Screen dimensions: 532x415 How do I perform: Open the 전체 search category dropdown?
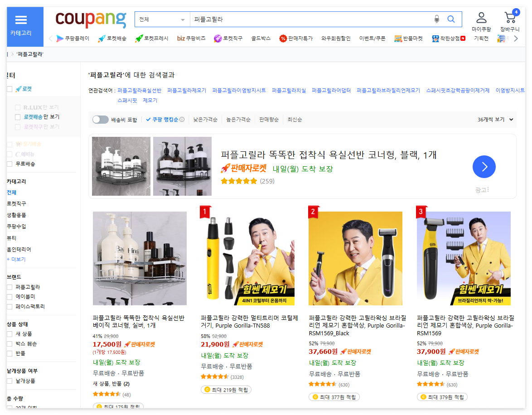[x=162, y=19]
